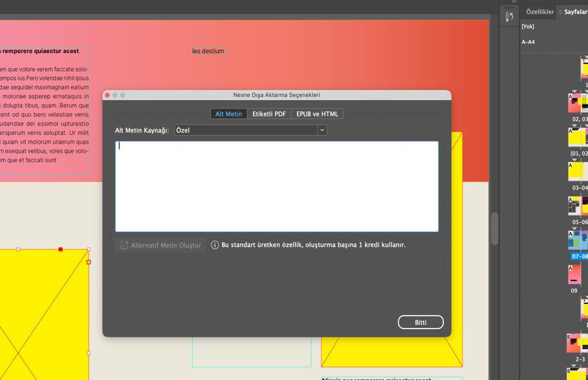The width and height of the screenshot is (588, 380).
Task: Select the Sayfalar panel tab
Action: coord(574,12)
